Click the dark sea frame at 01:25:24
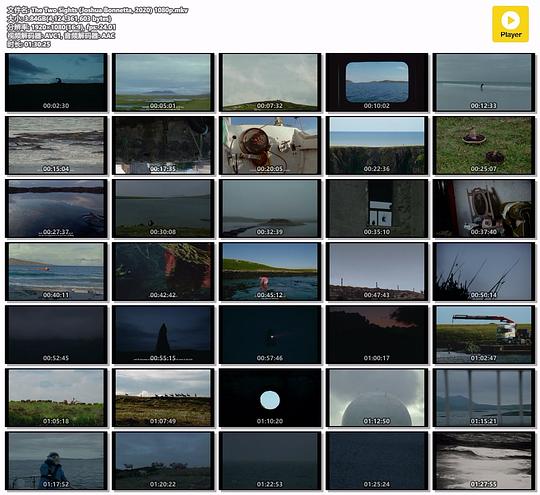 377,461
